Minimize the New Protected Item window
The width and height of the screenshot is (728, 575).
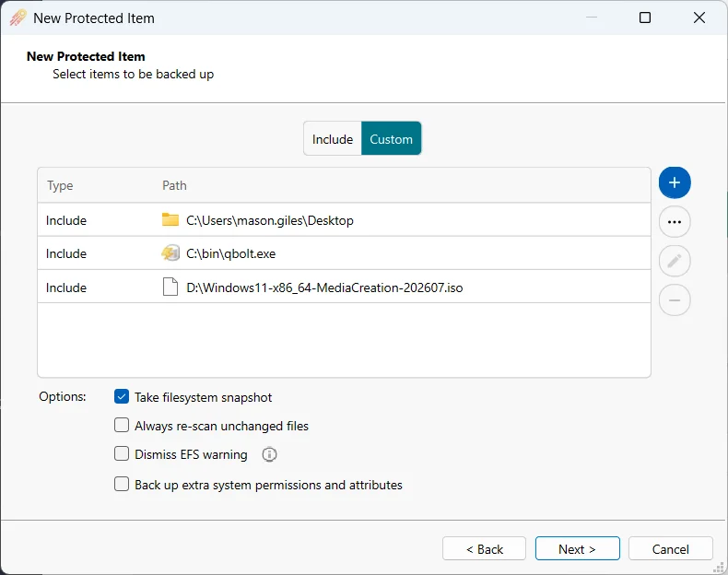click(591, 18)
